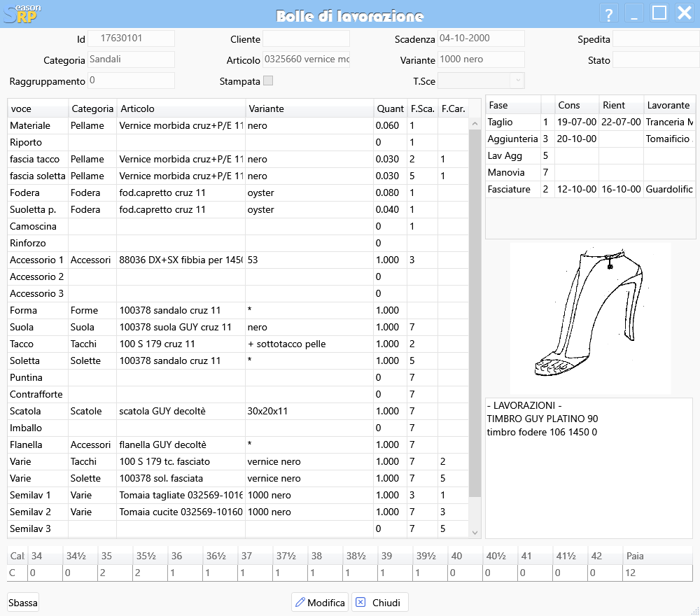Click the Id field 17630101
The height and width of the screenshot is (616, 700).
pyautogui.click(x=131, y=38)
